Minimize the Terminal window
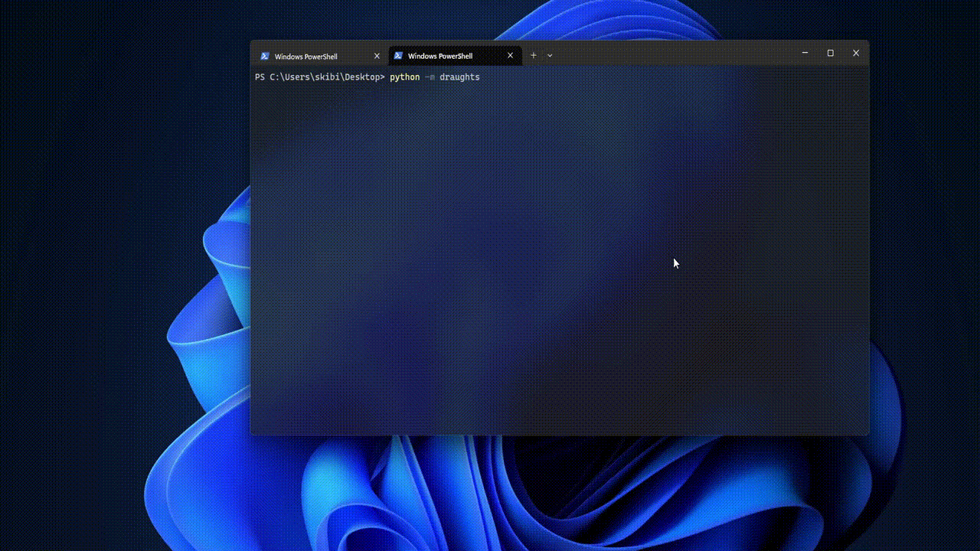The image size is (980, 551). coord(805,53)
